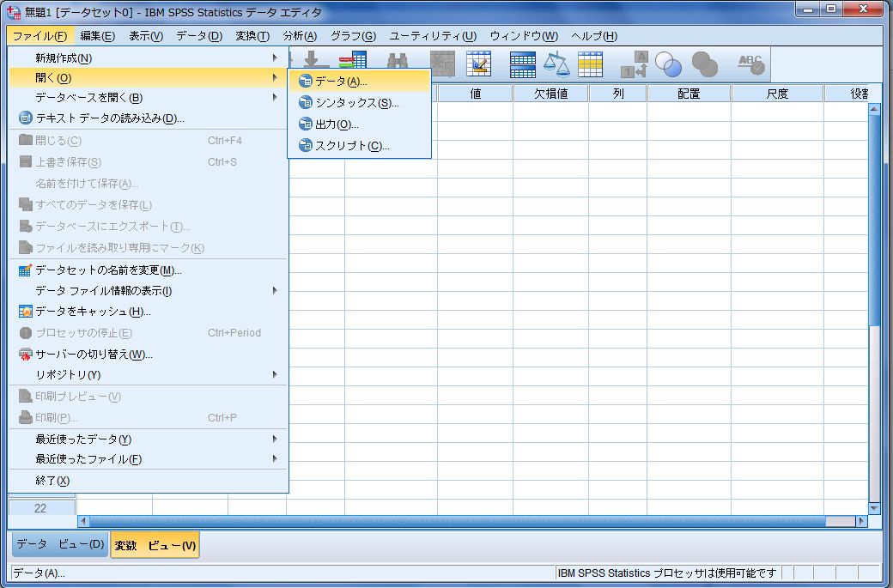The height and width of the screenshot is (588, 893).
Task: Click the Variables toolbar icon
Action: click(x=353, y=59)
